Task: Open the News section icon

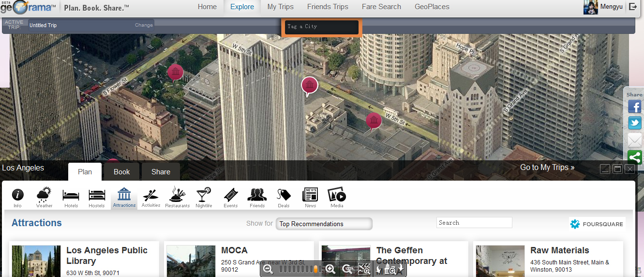Action: coord(310,198)
